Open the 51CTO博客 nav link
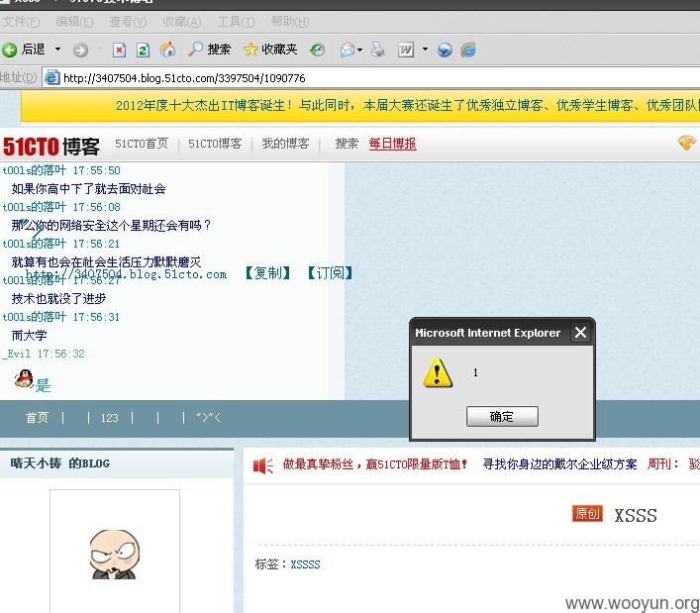Image resolution: width=700 pixels, height=613 pixels. click(215, 144)
